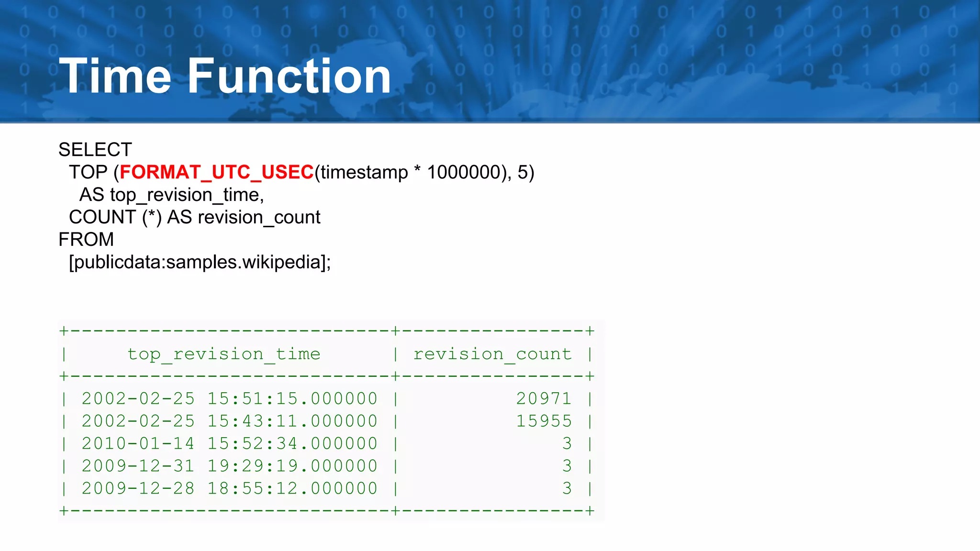This screenshot has width=980, height=551.
Task: Click the publicdata:samples.wikipedia table reference
Action: point(200,262)
